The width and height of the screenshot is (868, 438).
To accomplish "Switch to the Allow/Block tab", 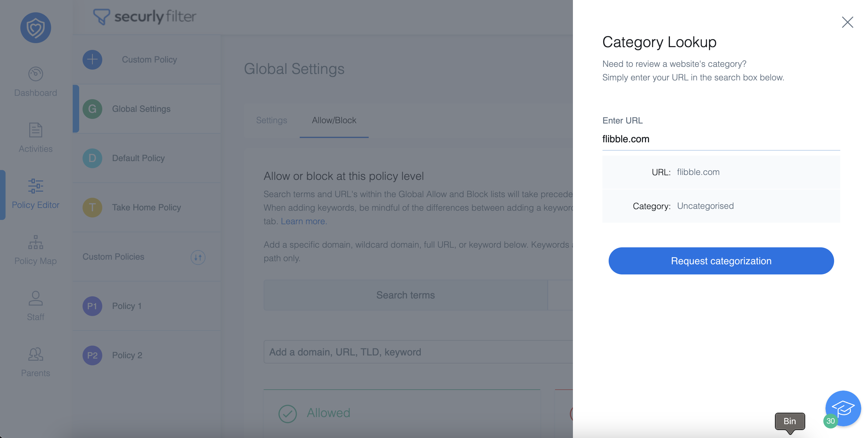I will point(334,120).
